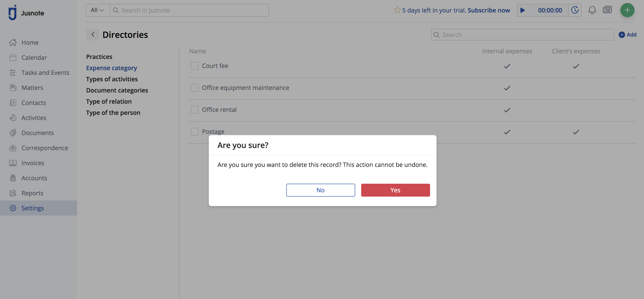Open Activities section
This screenshot has height=299, width=644.
[x=34, y=118]
